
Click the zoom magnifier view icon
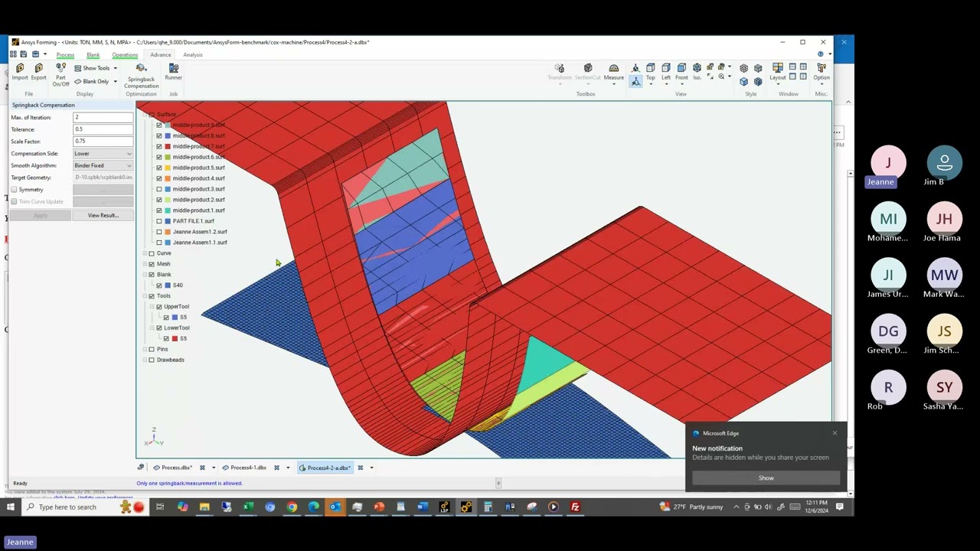pos(722,77)
